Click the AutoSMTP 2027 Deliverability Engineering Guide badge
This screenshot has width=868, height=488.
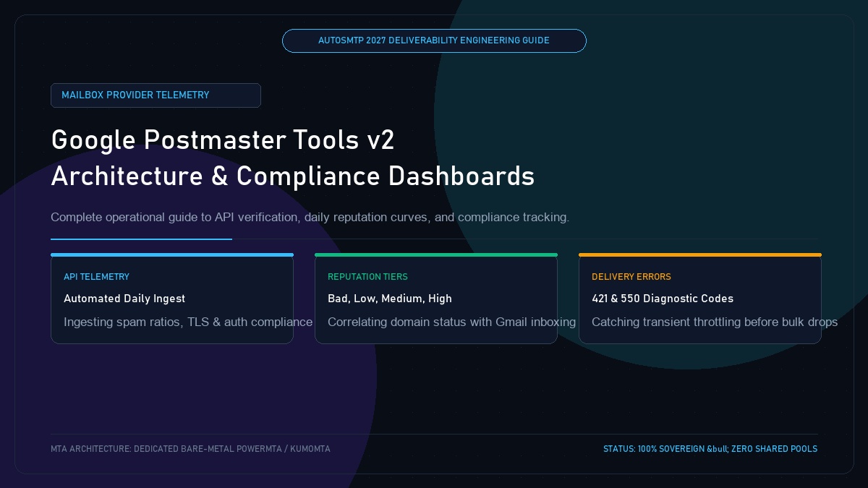pyautogui.click(x=434, y=40)
